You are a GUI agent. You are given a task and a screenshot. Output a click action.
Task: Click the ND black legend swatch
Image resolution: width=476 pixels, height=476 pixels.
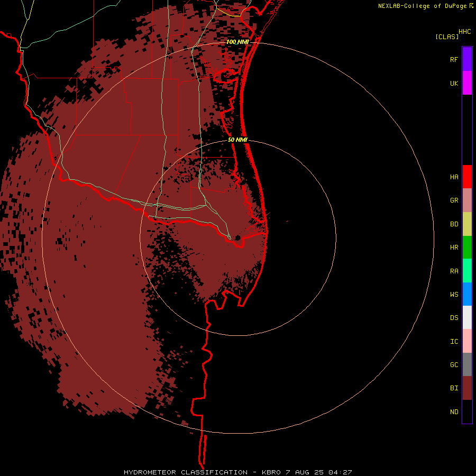[467, 411]
